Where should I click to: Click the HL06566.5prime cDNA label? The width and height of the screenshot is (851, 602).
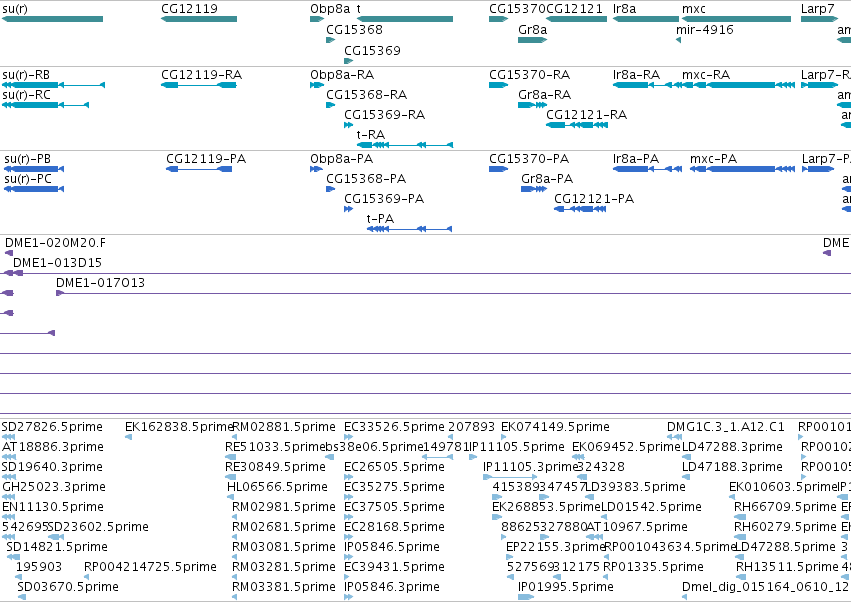click(x=277, y=487)
